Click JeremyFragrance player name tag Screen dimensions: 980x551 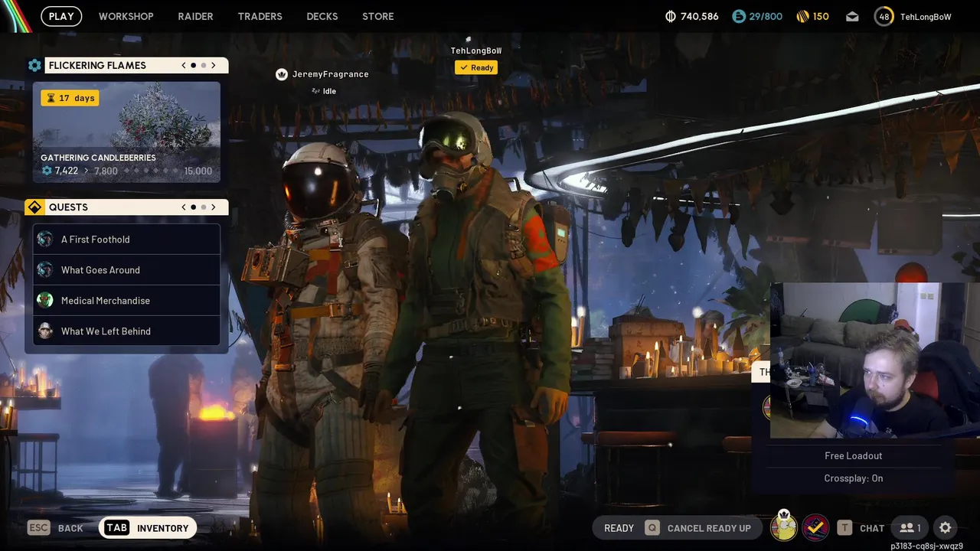pyautogui.click(x=330, y=74)
